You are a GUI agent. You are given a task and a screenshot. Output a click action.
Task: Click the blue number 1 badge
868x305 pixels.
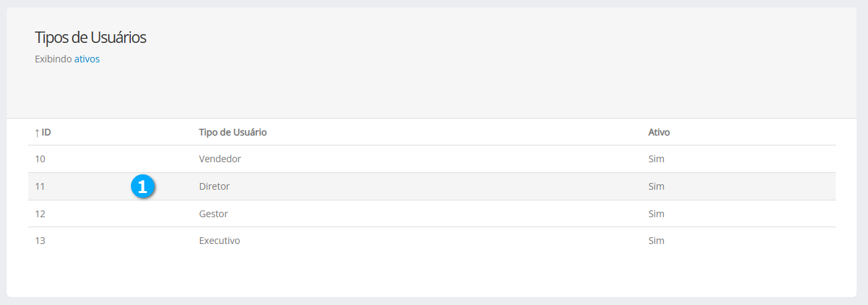click(x=142, y=187)
